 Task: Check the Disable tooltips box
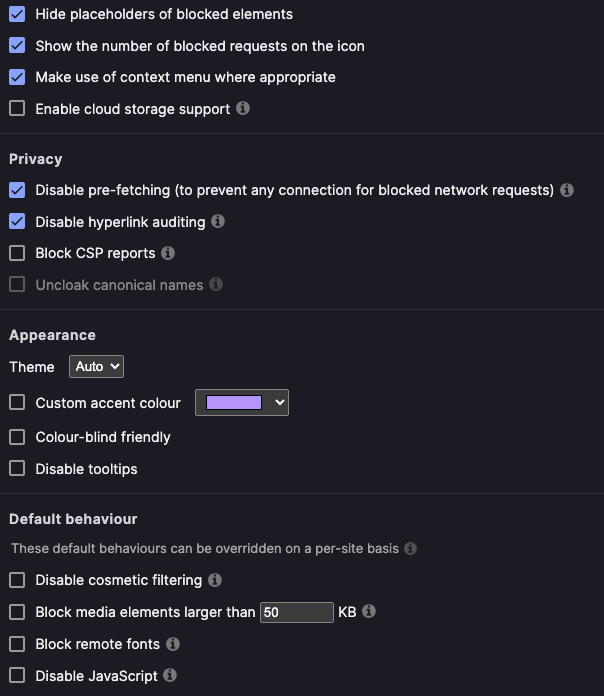(x=17, y=468)
